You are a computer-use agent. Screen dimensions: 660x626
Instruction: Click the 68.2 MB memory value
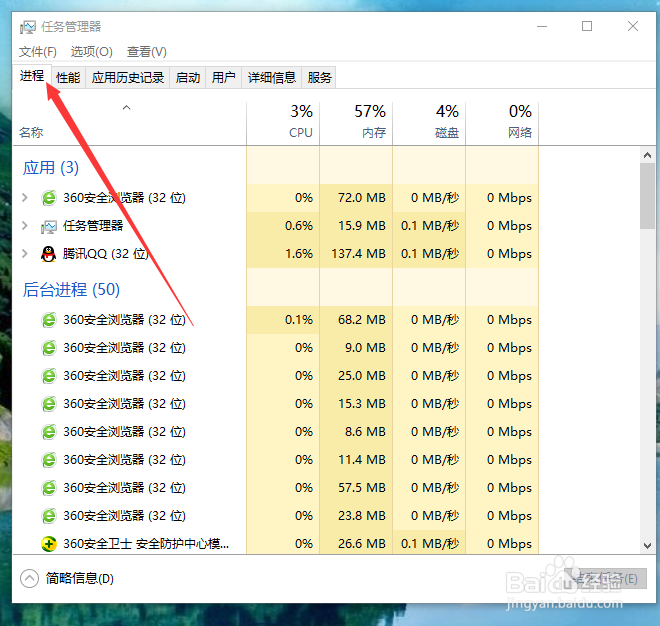click(x=362, y=320)
